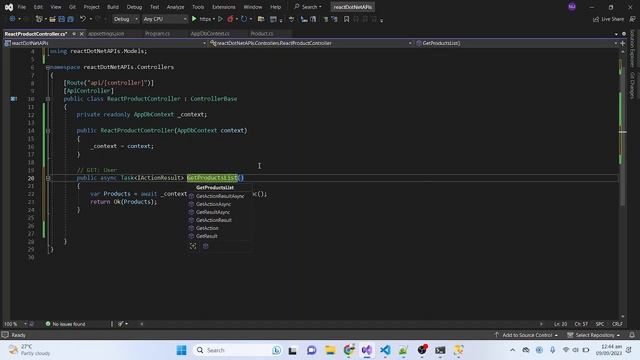
Task: Click the Save file toolbar icon
Action: (62, 19)
